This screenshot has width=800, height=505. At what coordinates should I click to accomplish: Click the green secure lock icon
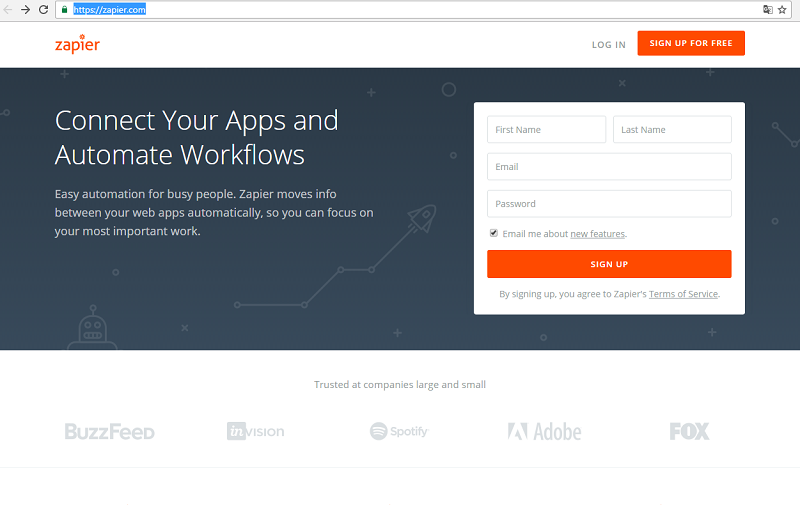coord(64,9)
